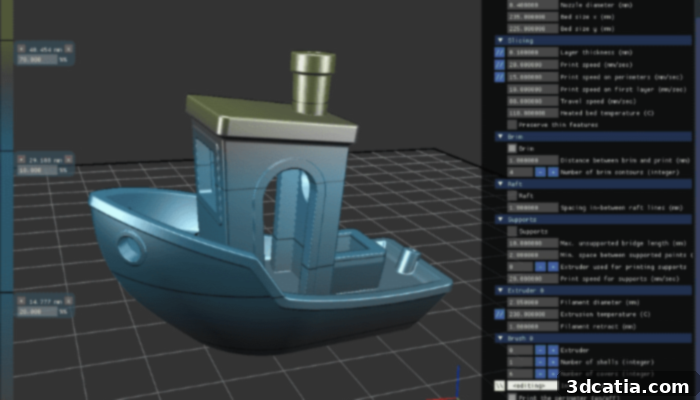Click the <editing> text field
Screen dimensions: 700x400
[x=533, y=385]
